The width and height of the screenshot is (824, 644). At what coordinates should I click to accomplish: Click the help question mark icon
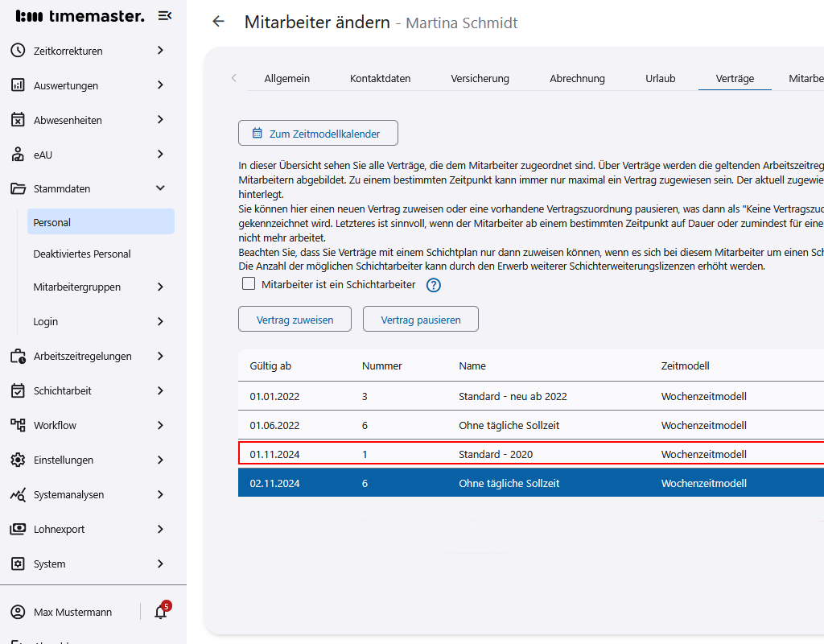(x=434, y=285)
